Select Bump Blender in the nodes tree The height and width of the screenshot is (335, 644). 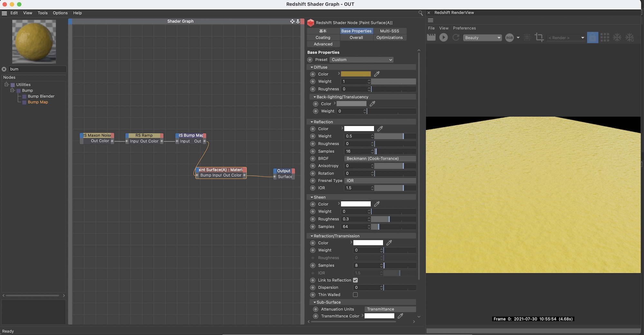[x=41, y=96]
